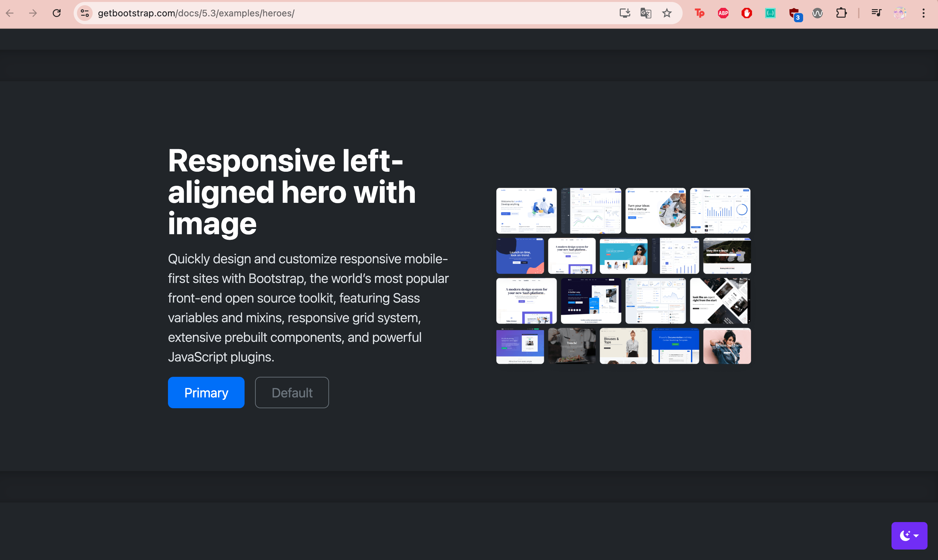
Task: Reload the current page
Action: point(57,13)
